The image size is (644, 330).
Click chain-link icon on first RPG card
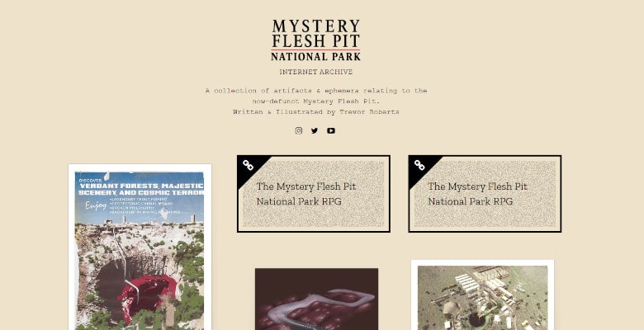[x=248, y=165]
